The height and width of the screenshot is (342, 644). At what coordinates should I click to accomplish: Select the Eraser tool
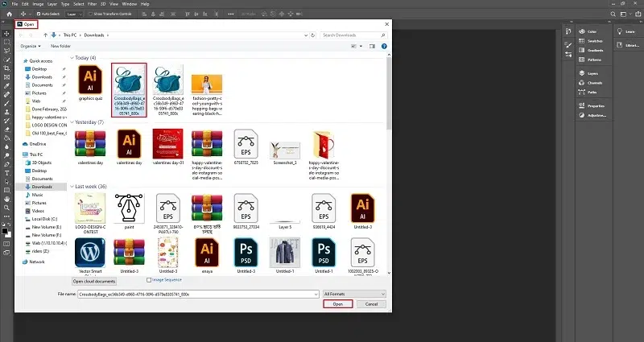pos(6,130)
